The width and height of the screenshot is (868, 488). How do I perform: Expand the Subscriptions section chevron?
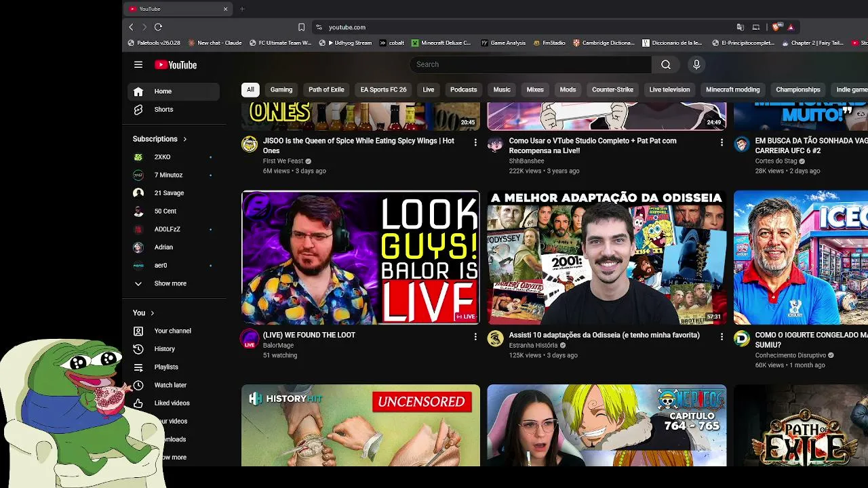(184, 139)
